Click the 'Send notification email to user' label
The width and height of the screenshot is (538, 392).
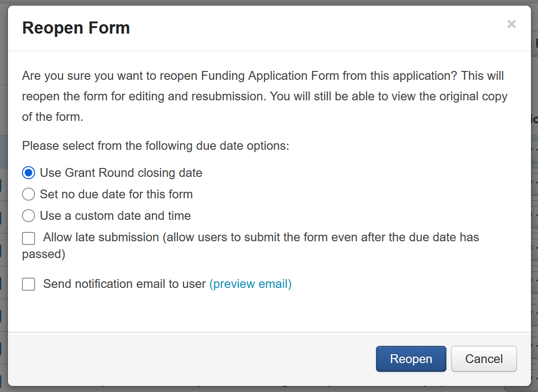[124, 284]
